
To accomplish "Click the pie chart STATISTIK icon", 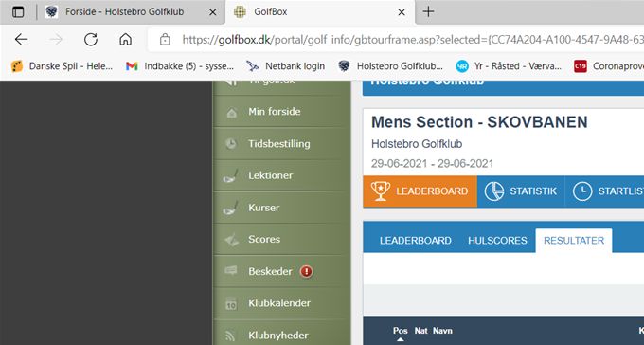I will coord(494,191).
